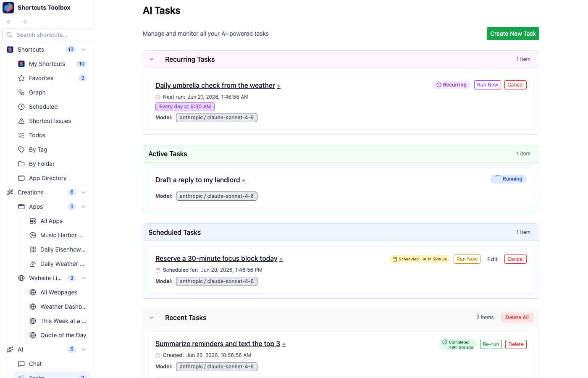Collapse the Apps group chevron

click(x=84, y=207)
